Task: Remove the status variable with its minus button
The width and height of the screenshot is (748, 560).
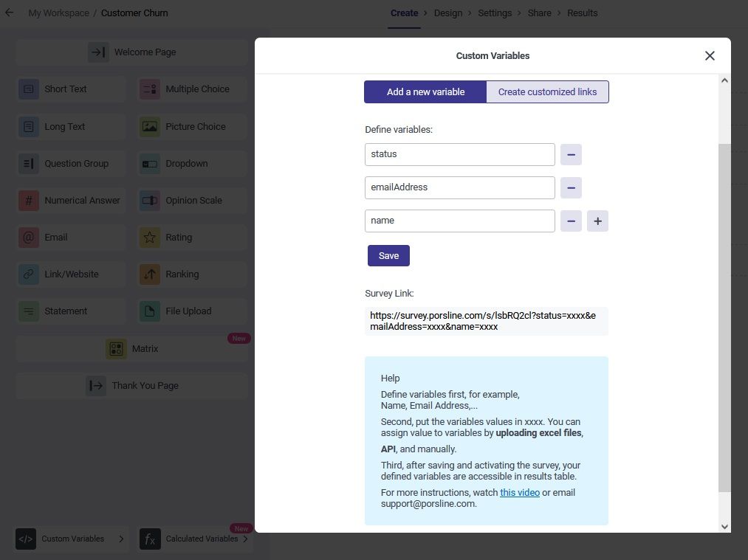Action: coord(571,154)
